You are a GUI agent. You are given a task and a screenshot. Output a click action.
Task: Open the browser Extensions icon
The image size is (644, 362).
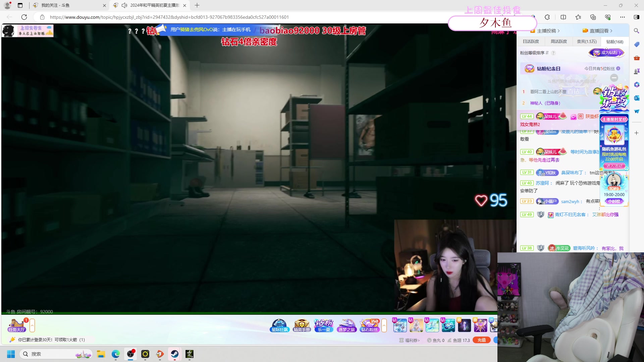[547, 17]
